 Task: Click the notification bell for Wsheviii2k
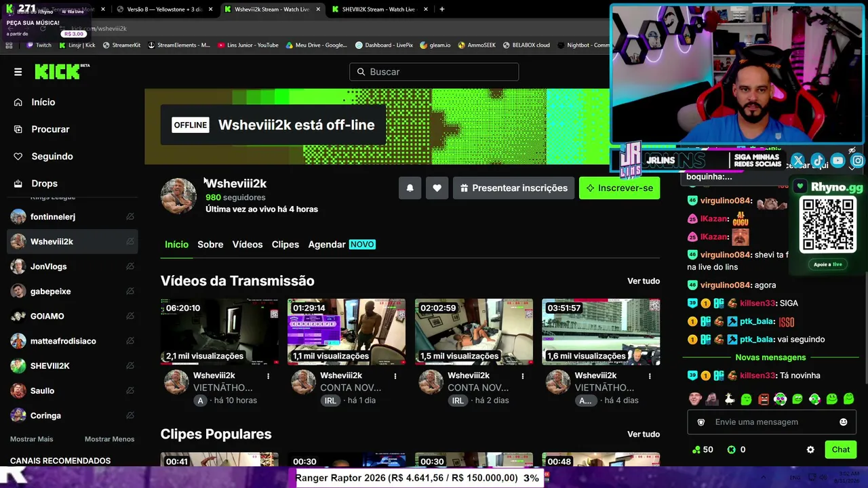pos(410,188)
